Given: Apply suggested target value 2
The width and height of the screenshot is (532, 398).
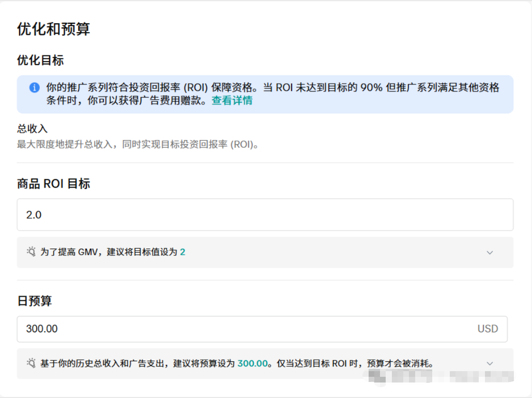Looking at the screenshot, I should pyautogui.click(x=183, y=252).
